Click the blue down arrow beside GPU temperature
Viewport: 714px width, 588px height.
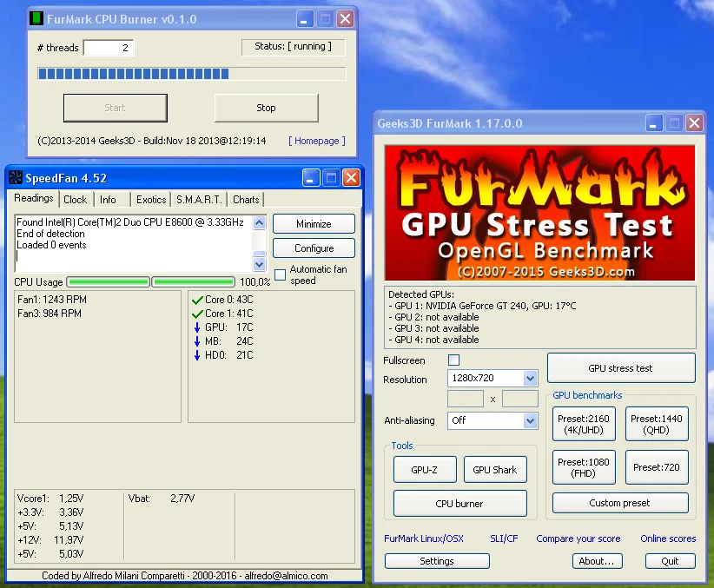[197, 327]
